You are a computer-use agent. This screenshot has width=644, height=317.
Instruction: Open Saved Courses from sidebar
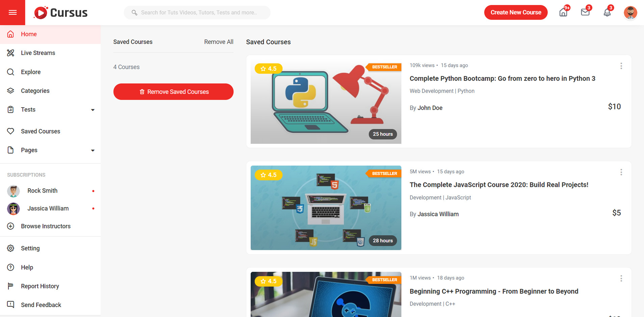41,131
